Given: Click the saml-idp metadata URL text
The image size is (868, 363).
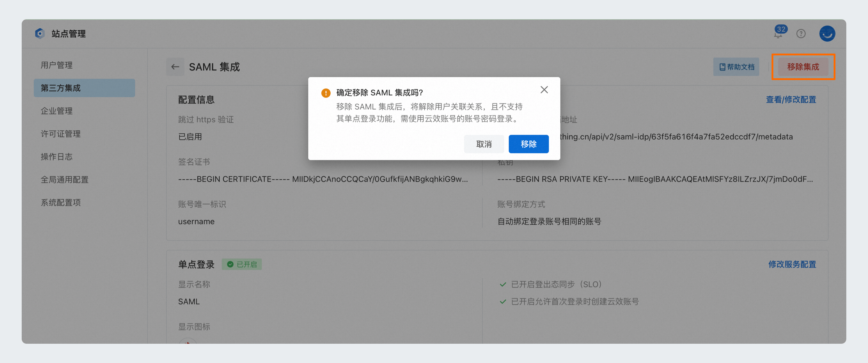Looking at the screenshot, I should [x=676, y=137].
